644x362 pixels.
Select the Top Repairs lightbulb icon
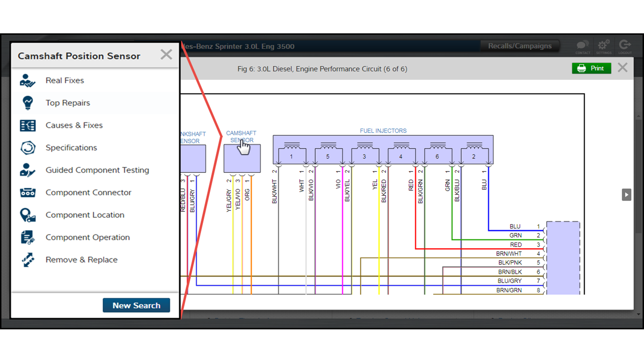(x=28, y=103)
